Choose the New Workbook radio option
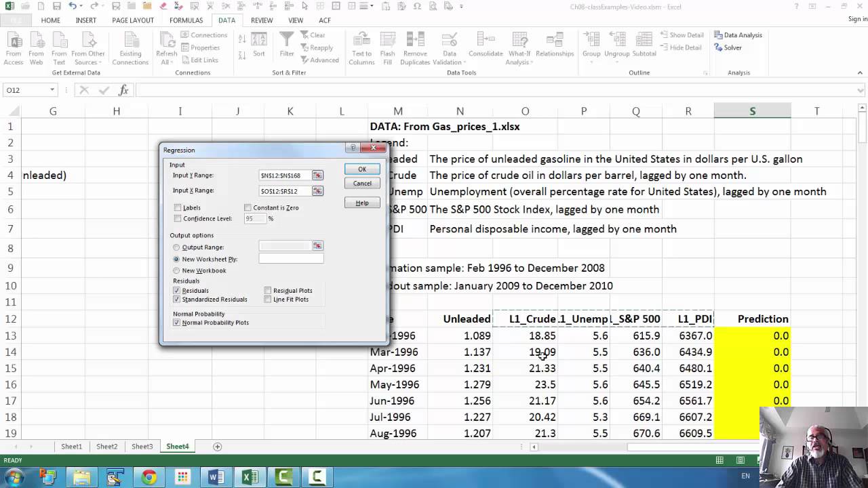 [177, 270]
